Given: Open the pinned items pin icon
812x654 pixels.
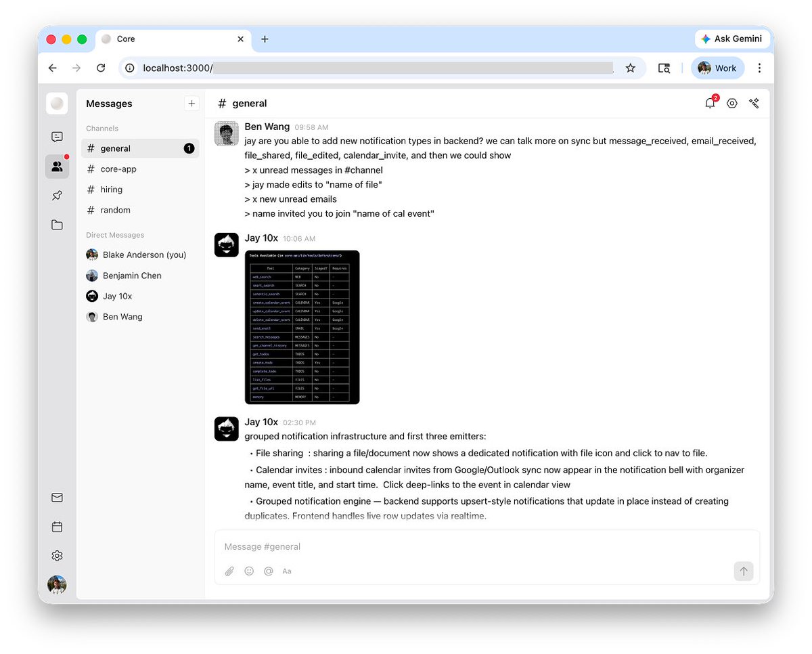Looking at the screenshot, I should click(x=57, y=196).
